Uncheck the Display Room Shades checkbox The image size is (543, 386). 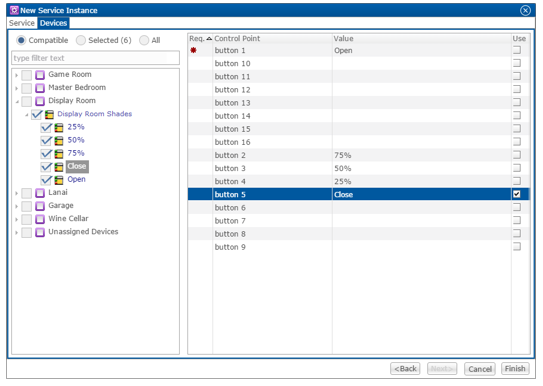click(x=37, y=114)
